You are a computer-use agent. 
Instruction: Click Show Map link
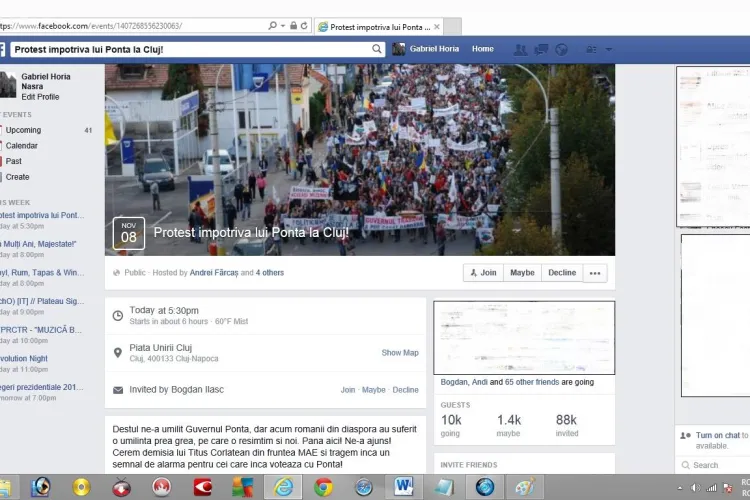[400, 353]
